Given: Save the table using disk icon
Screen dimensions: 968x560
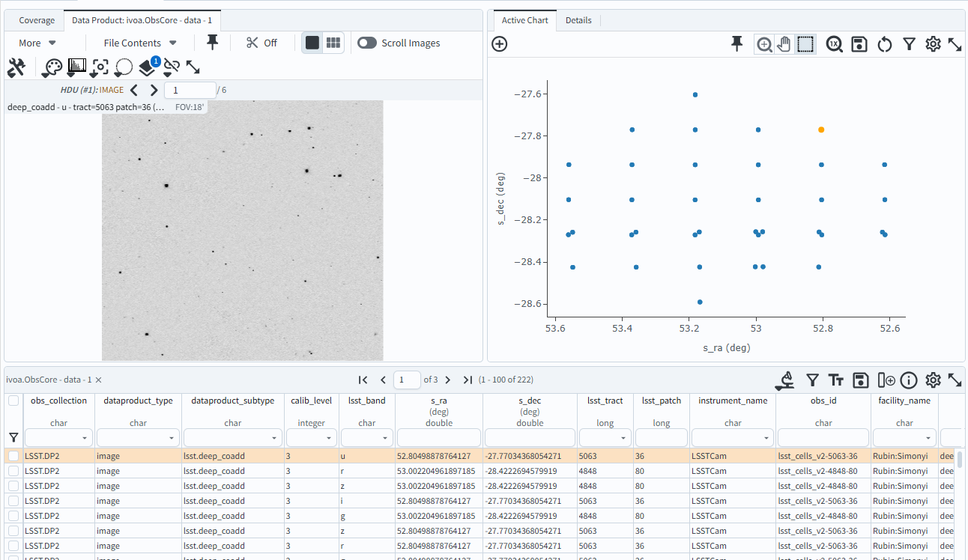Looking at the screenshot, I should (861, 380).
